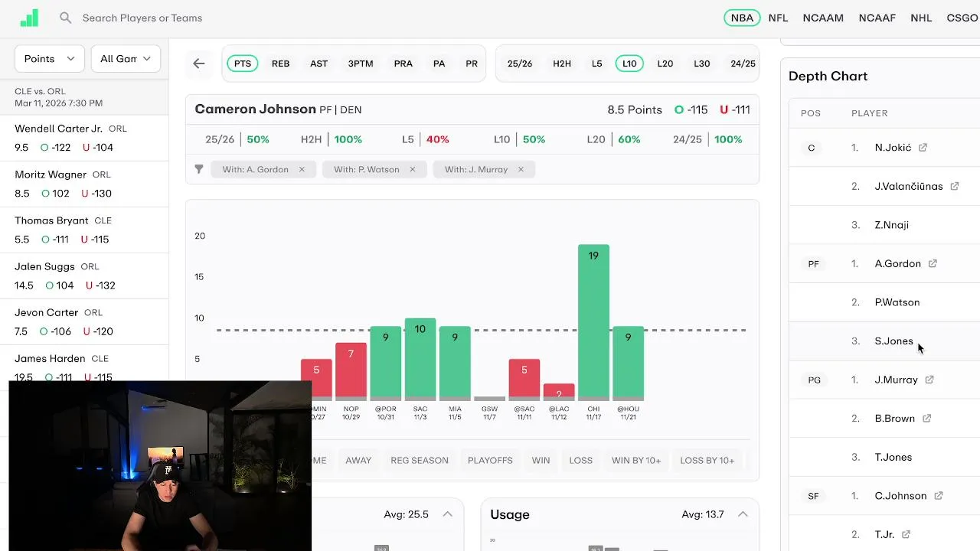Viewport: 980px width, 551px height.
Task: Click the green bar chart logo icon
Action: 29,18
